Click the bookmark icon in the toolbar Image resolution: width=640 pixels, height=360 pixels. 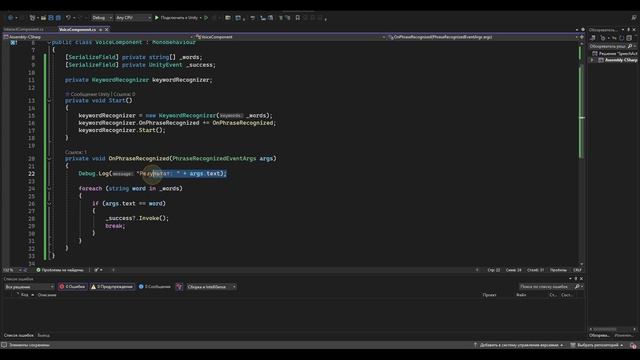click(298, 18)
